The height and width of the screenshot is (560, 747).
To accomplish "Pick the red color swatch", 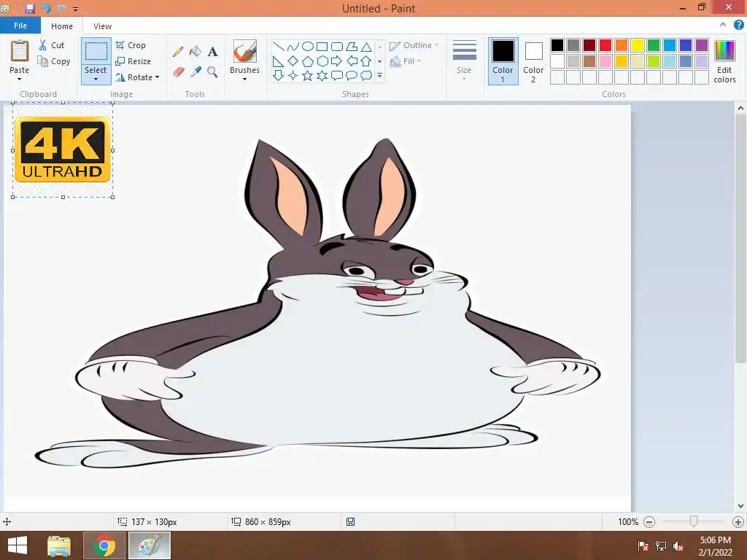I will 605,45.
